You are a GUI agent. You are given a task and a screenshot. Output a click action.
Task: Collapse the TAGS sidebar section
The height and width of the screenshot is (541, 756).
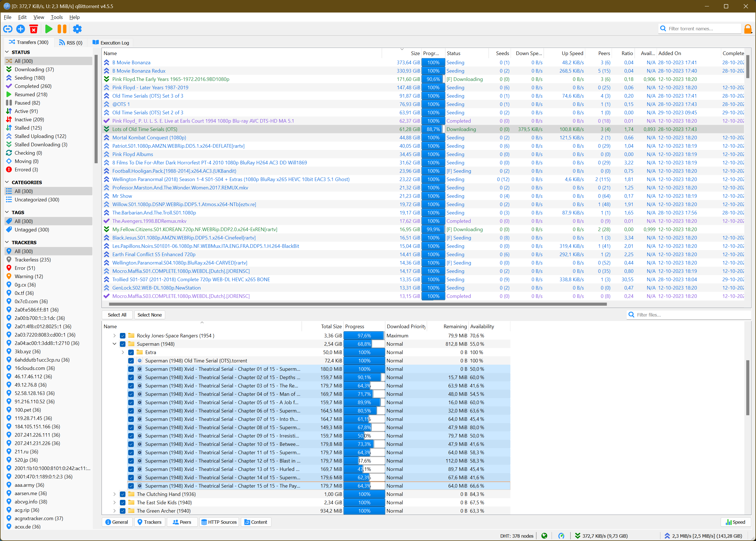point(7,212)
